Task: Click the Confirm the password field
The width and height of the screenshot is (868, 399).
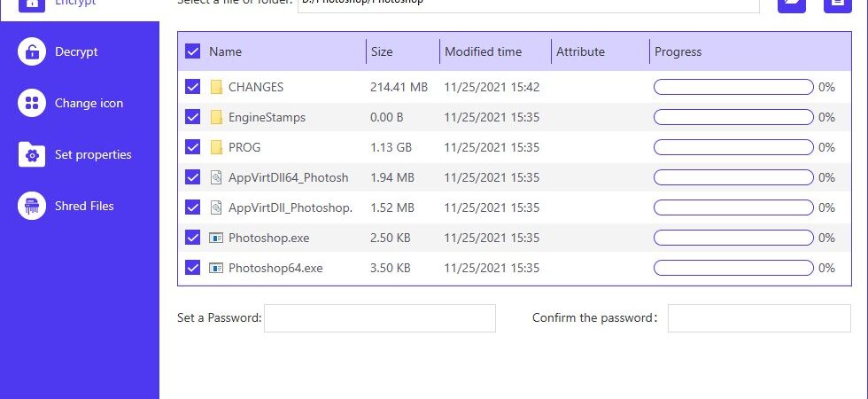Action: click(x=759, y=318)
